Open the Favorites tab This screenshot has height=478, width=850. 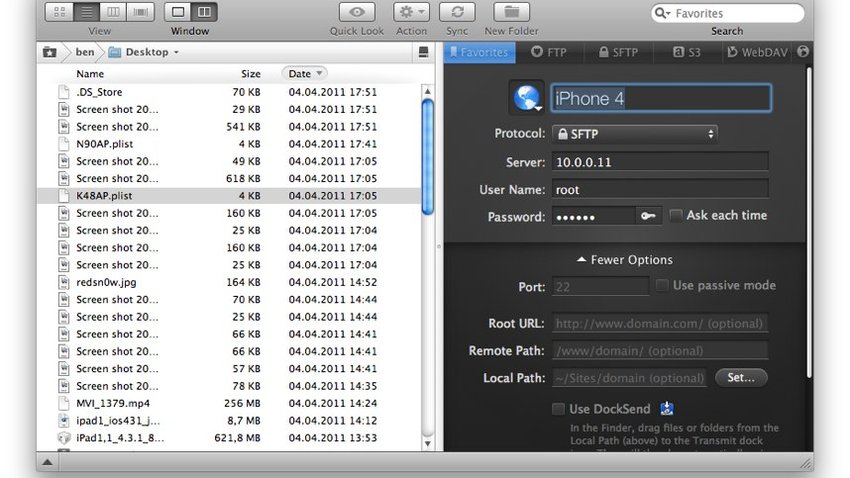[480, 52]
